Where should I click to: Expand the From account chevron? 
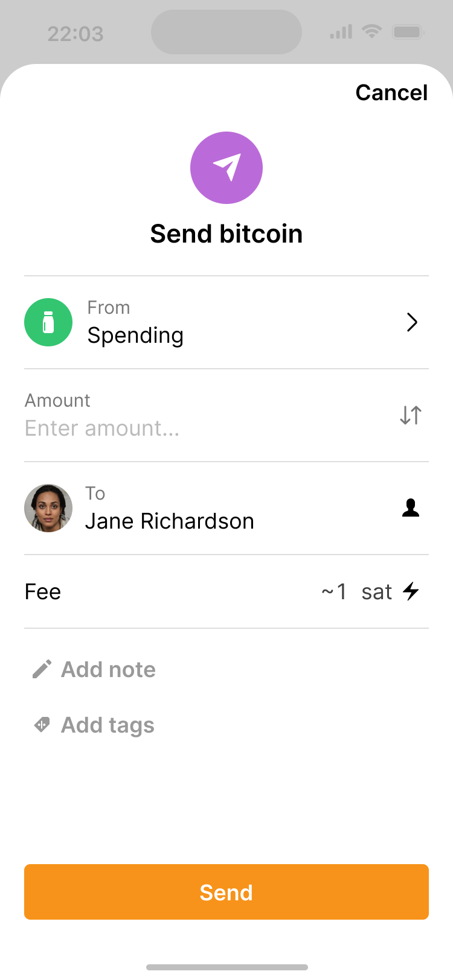pos(412,322)
